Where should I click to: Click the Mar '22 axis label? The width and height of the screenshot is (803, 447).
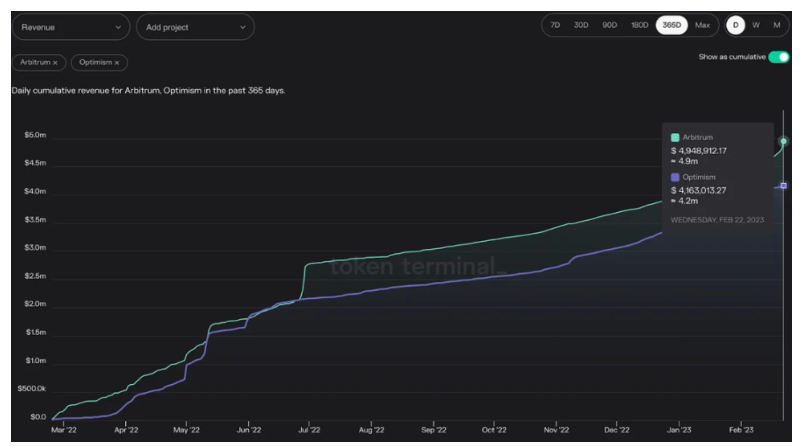(64, 430)
